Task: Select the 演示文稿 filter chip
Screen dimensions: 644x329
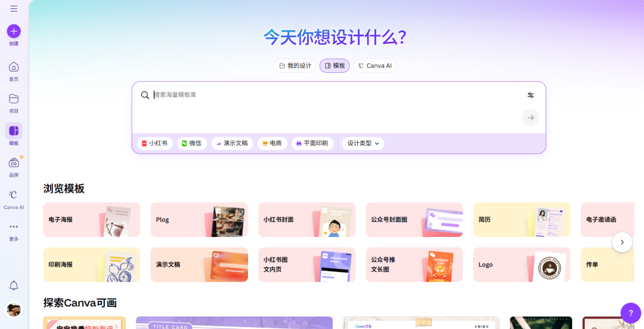Action: [232, 143]
